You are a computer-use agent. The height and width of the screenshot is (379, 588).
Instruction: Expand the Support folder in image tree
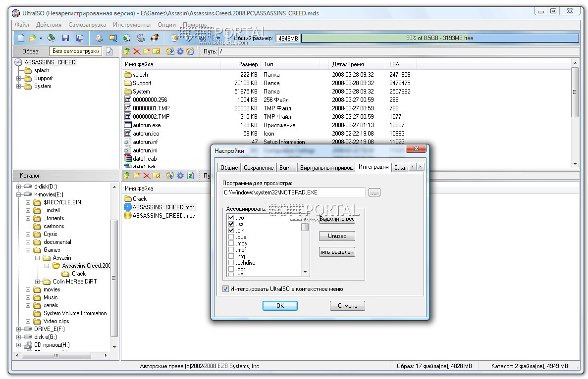pos(18,78)
